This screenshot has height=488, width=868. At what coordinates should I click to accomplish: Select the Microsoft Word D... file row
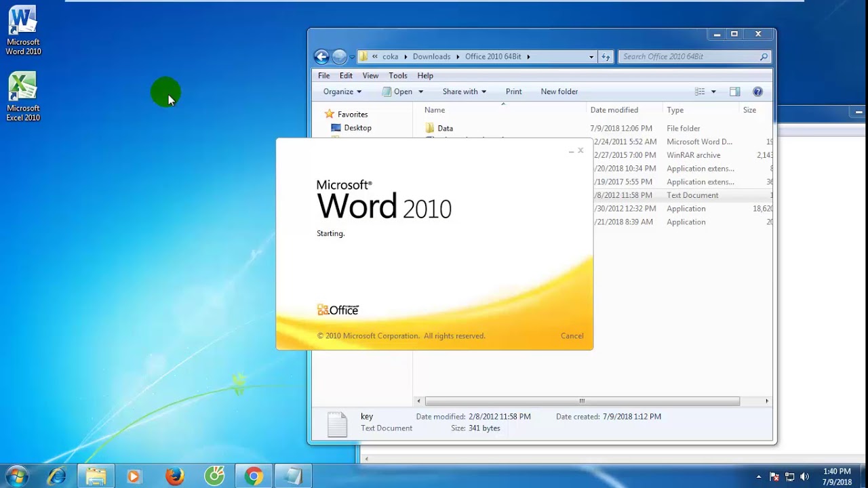coord(684,142)
